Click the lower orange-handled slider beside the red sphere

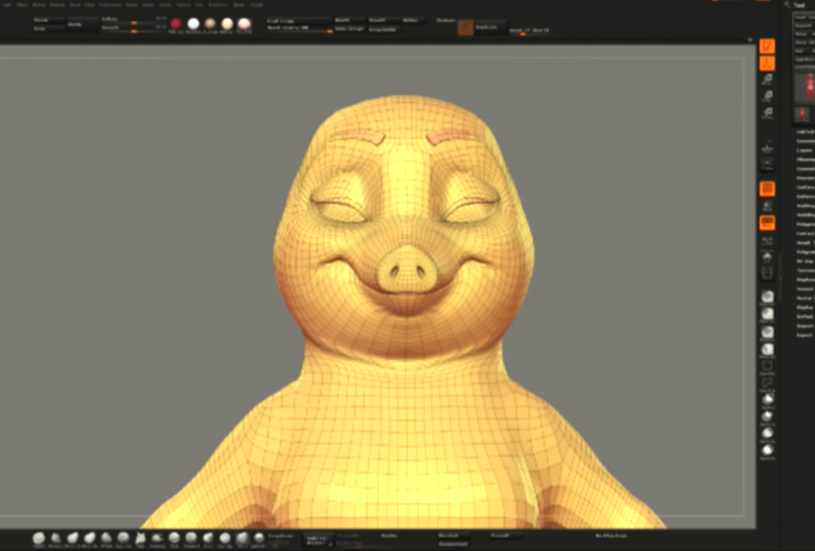(133, 31)
